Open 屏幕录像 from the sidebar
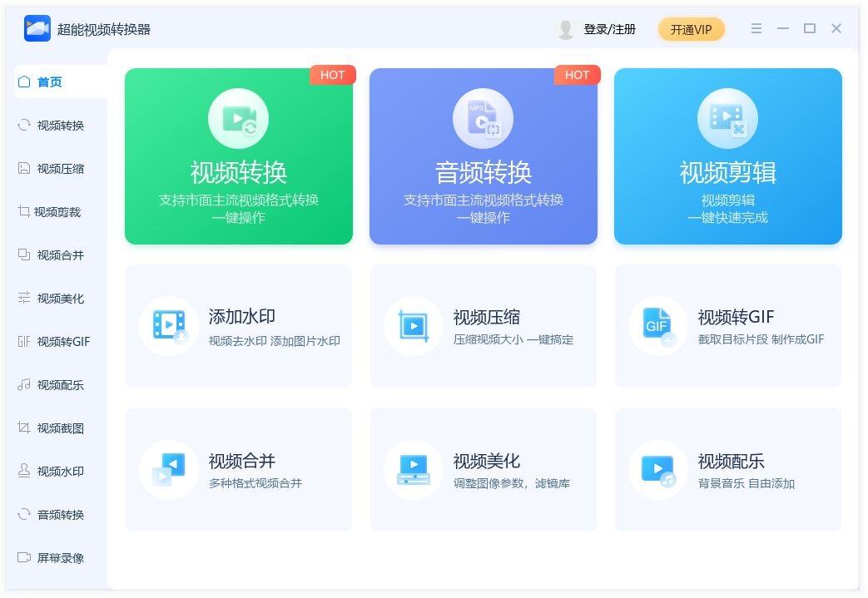 coord(60,558)
